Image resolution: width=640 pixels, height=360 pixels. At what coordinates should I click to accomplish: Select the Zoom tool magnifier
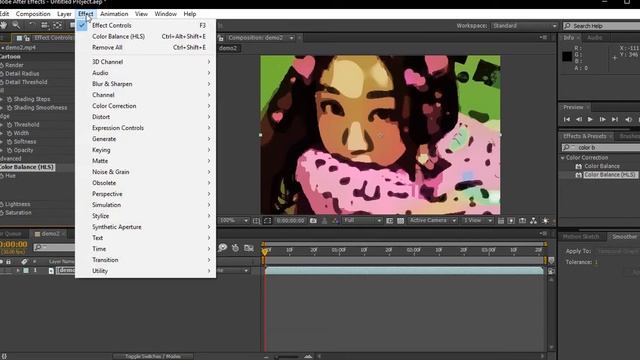16,25
